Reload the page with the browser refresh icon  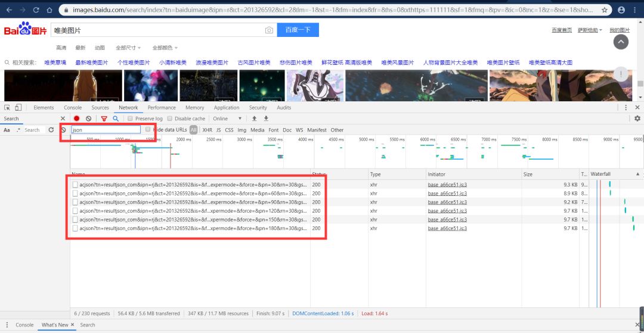36,10
